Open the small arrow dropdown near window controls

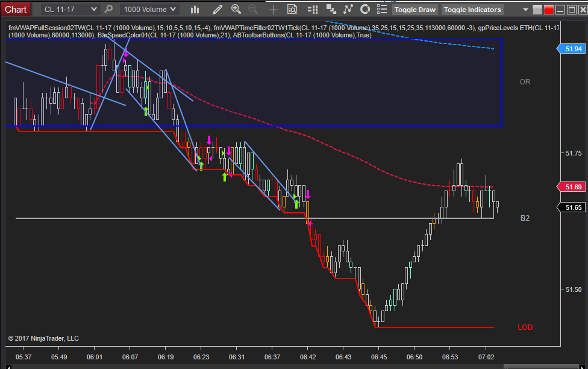[x=525, y=10]
